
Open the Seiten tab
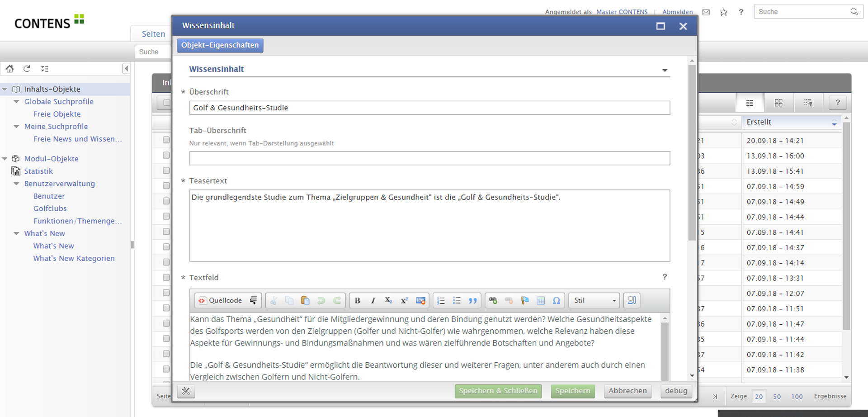point(153,34)
